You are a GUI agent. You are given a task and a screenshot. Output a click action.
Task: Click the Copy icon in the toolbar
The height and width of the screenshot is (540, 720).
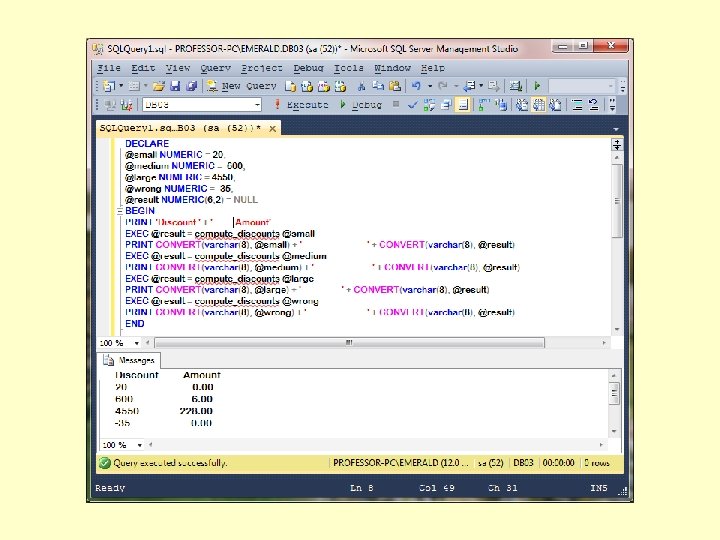coord(378,86)
